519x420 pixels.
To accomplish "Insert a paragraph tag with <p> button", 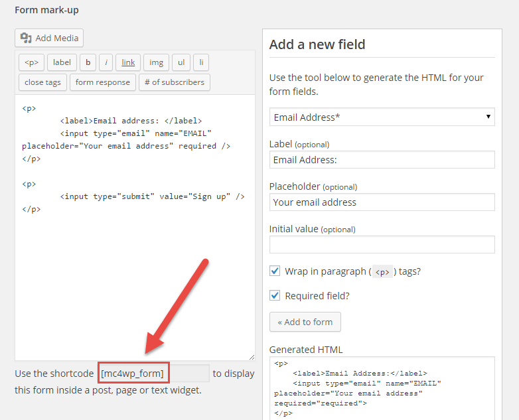I will tap(31, 62).
